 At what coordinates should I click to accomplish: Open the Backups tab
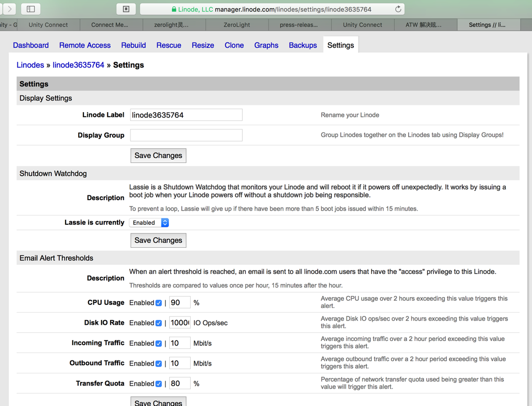click(302, 46)
